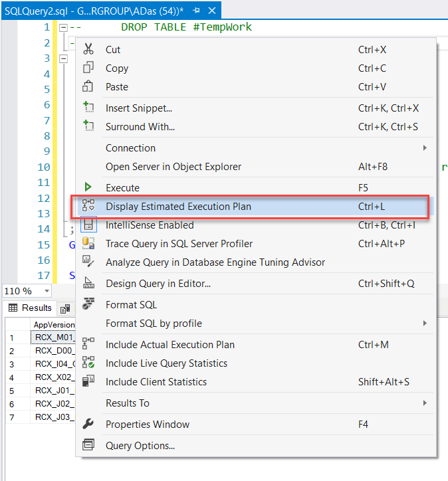Click the Query Options window icon
The width and height of the screenshot is (448, 481).
tap(88, 445)
